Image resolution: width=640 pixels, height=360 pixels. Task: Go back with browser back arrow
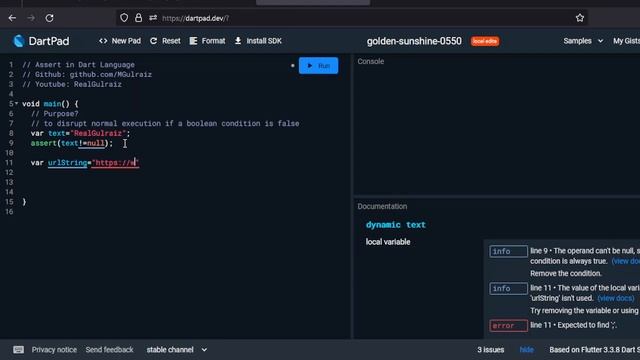(12, 18)
